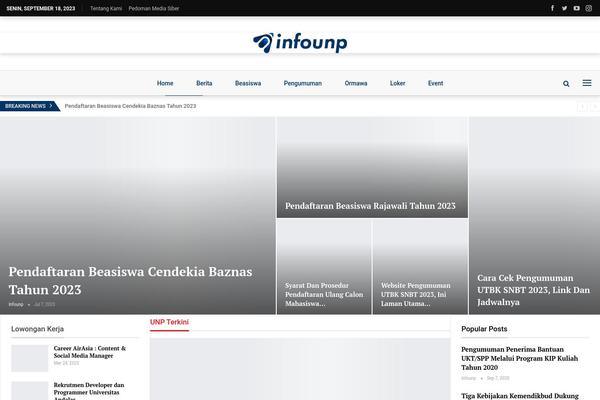Open the Tentang Kami link
Screen dimensions: 600x400
tap(106, 8)
